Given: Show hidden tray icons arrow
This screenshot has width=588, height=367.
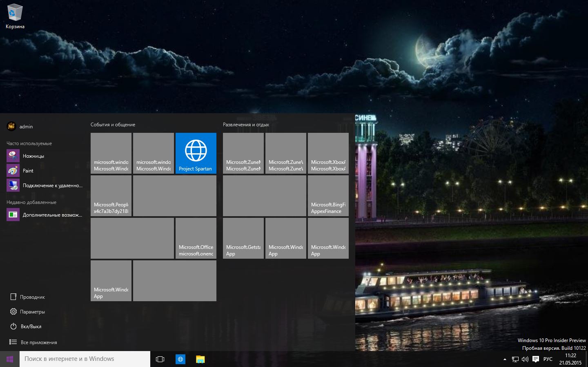Looking at the screenshot, I should [505, 359].
